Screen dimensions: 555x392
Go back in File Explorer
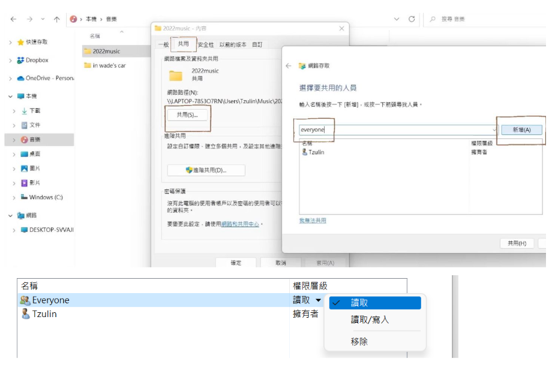pos(13,19)
